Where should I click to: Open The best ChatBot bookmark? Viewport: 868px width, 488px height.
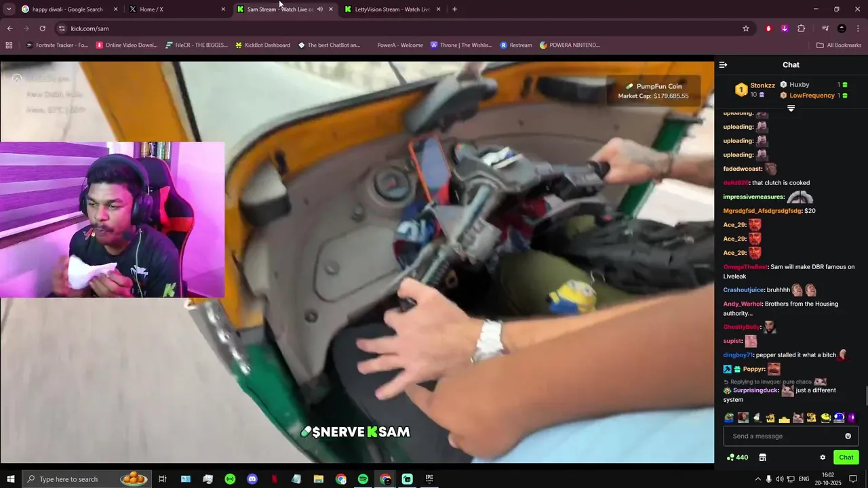coord(330,45)
